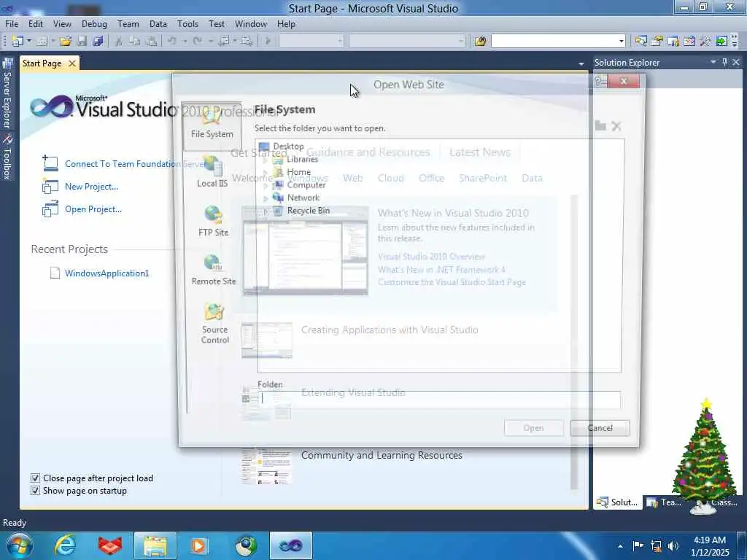Click the delete folder X icon in the dialog
Image resolution: width=747 pixels, height=560 pixels.
pyautogui.click(x=616, y=126)
